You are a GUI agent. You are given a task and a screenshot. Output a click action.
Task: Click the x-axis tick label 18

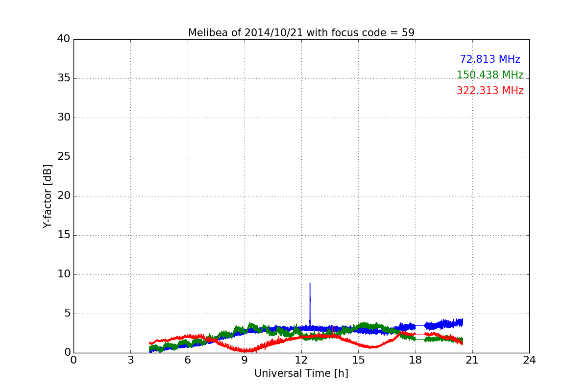(x=416, y=360)
